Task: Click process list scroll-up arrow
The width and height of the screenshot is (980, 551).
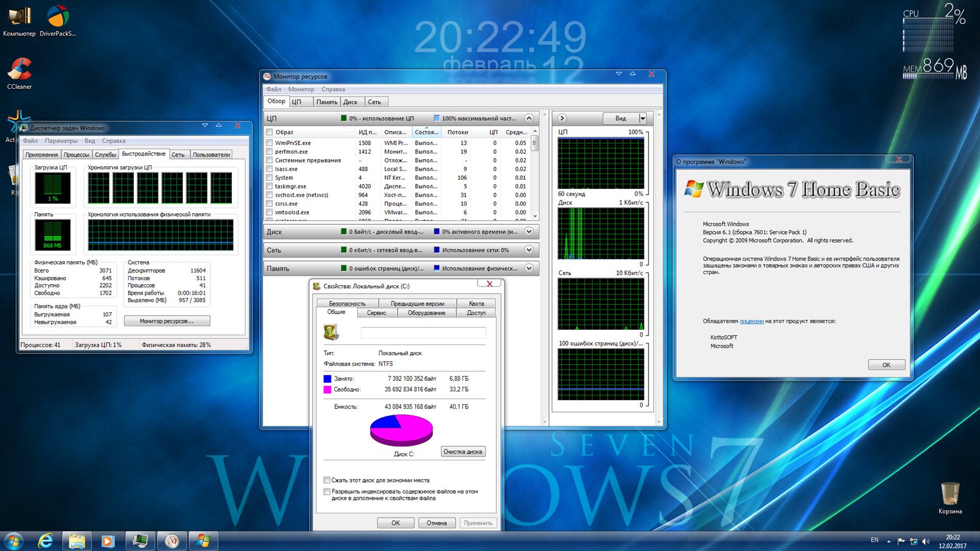Action: (535, 132)
